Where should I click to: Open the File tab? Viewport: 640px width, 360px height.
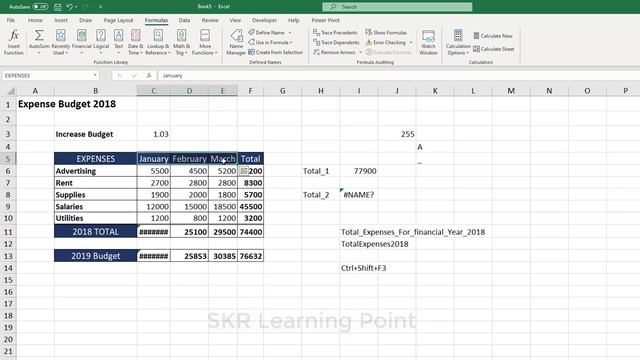point(11,20)
